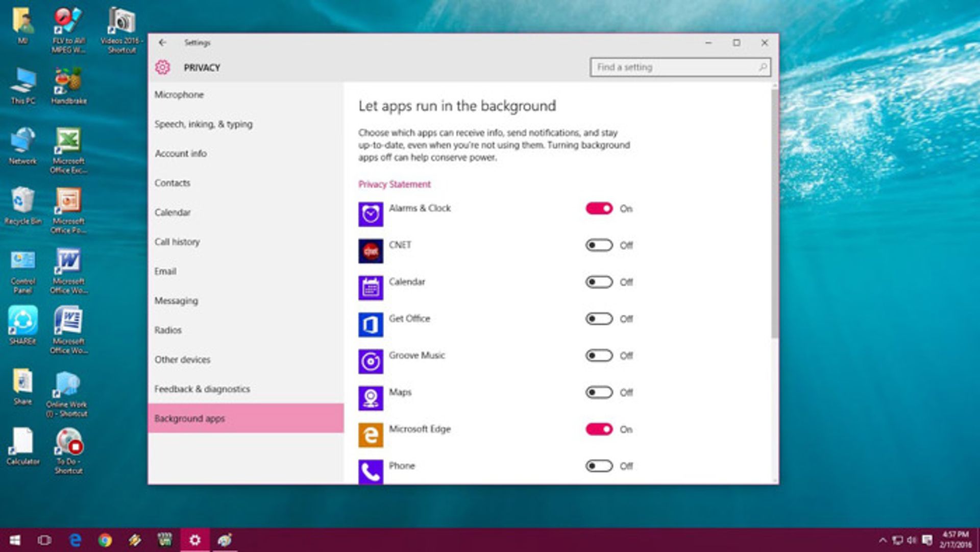
Task: Open the Calculator desktop shortcut
Action: pos(23,446)
